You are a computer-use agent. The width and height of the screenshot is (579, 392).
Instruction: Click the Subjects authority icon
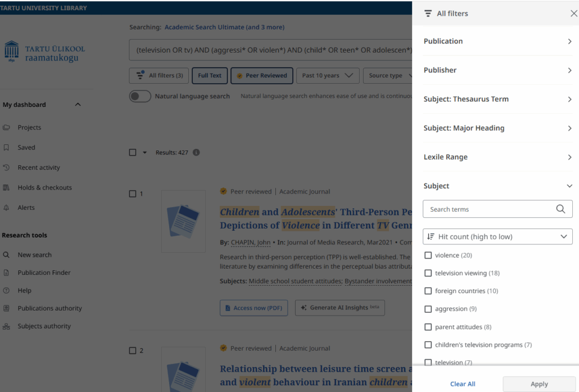coord(6,326)
